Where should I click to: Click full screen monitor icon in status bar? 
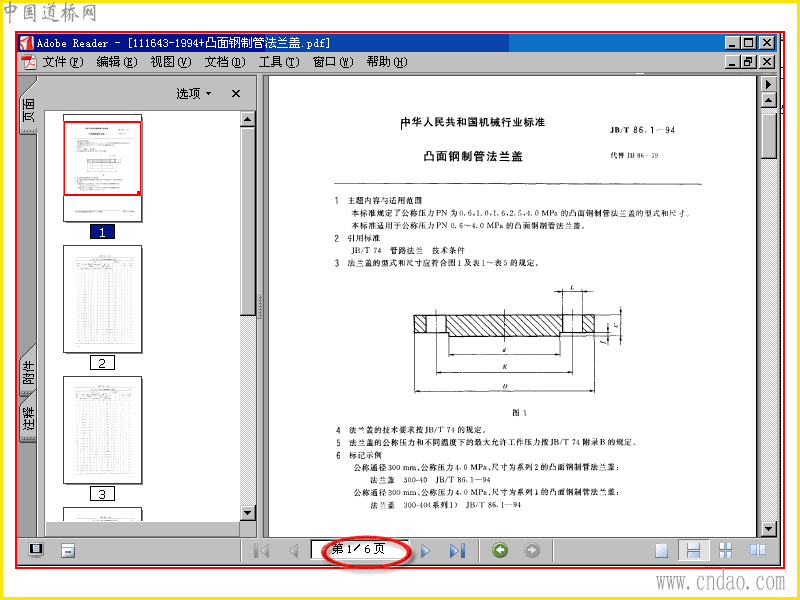36,550
